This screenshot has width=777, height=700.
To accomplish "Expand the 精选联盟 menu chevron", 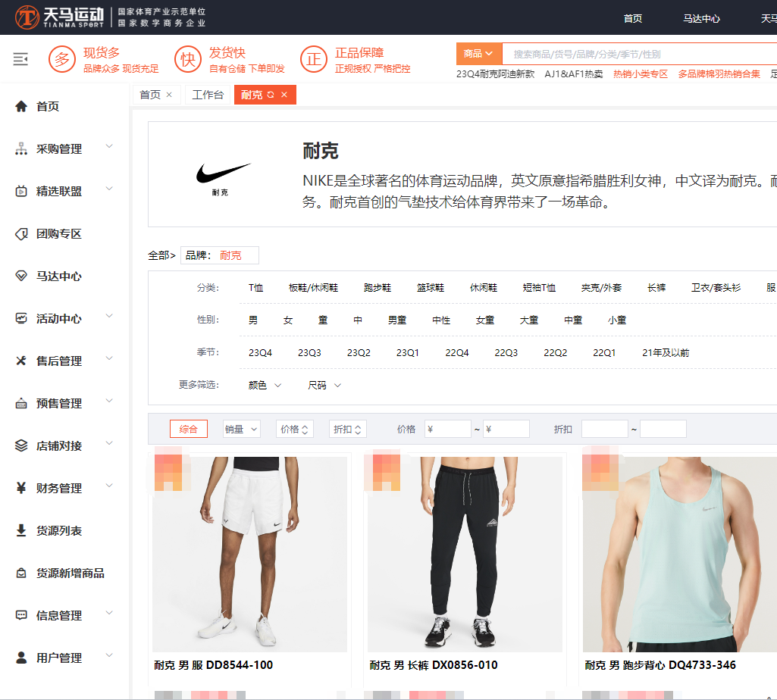I will coord(109,189).
